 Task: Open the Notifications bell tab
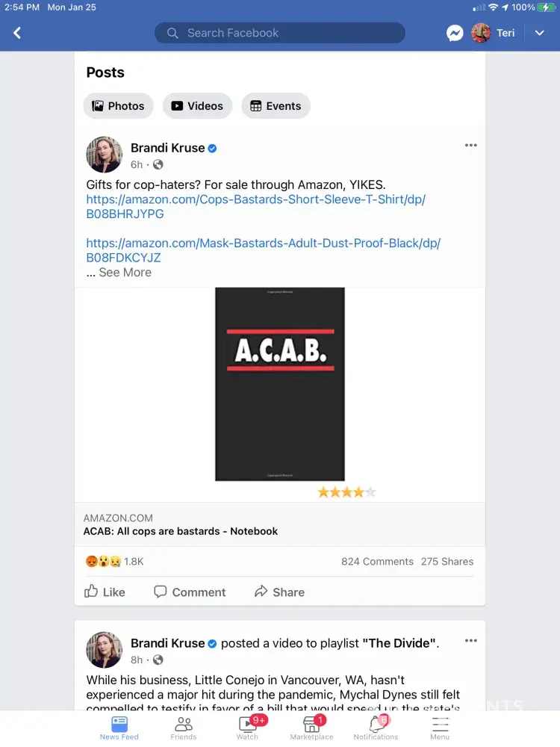[376, 728]
